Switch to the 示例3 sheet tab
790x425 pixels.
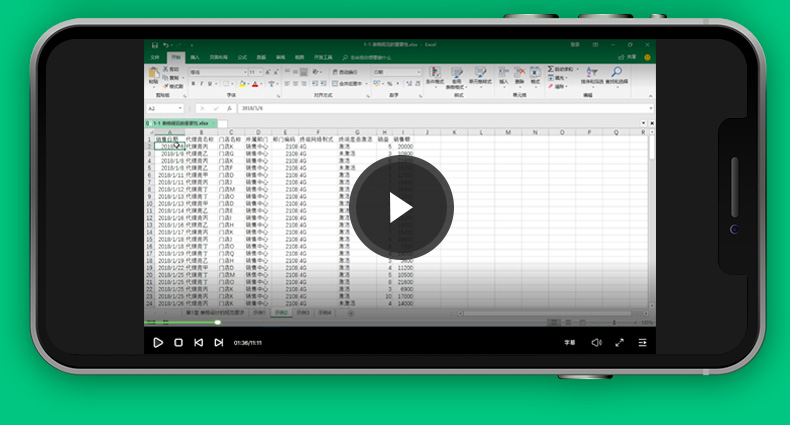[303, 313]
